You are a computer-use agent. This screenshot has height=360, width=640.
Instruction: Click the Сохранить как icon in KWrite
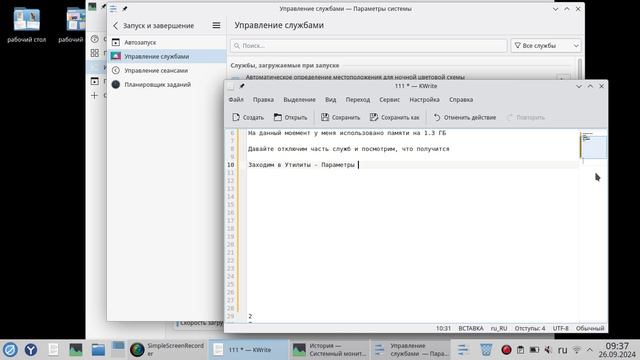pos(374,118)
